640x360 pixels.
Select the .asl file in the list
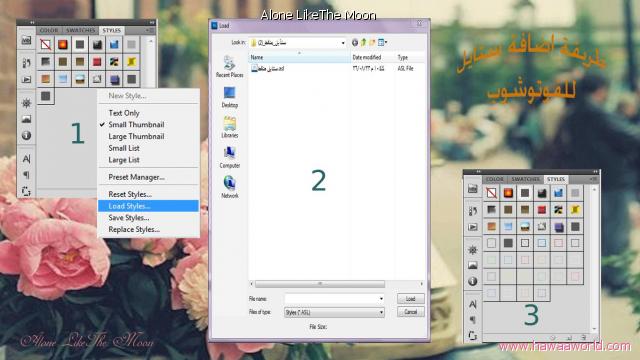[x=268, y=69]
